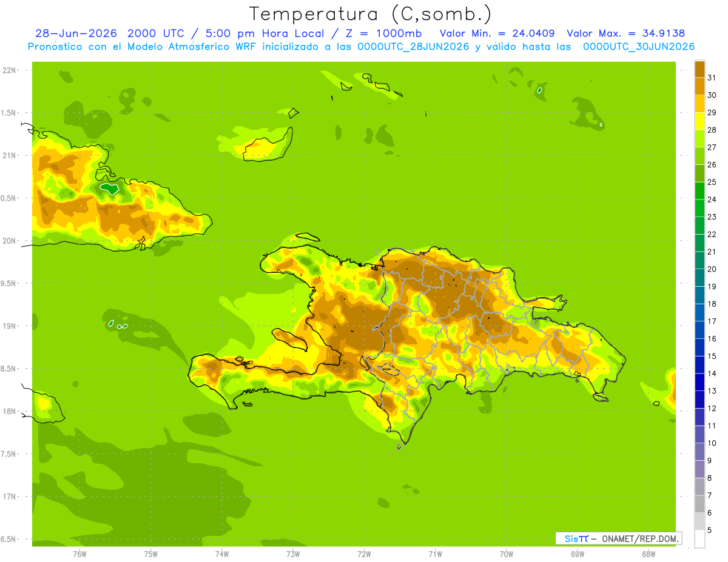This screenshot has width=728, height=562.
Task: Click the title "Temperatura (C,somb.)"
Action: point(370,14)
